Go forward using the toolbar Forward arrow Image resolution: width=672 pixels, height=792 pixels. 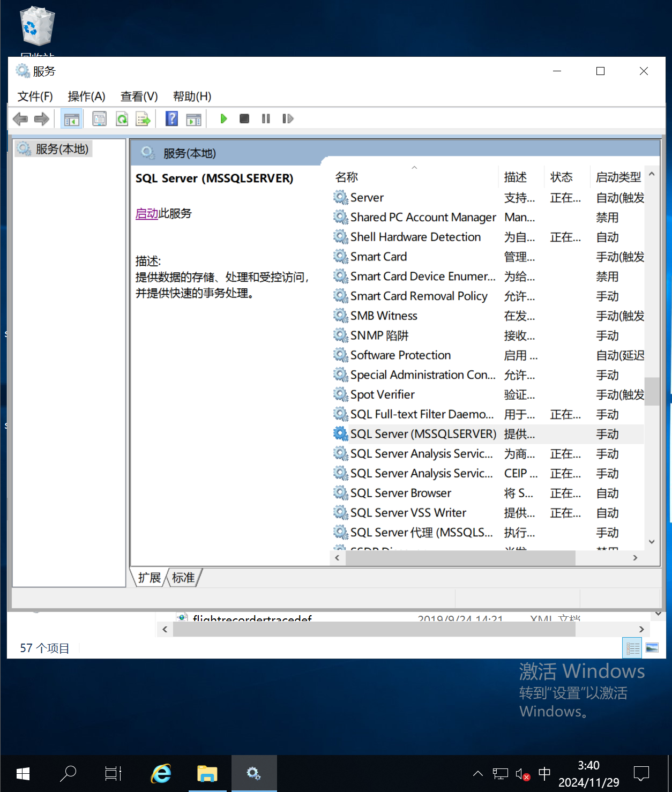[41, 119]
